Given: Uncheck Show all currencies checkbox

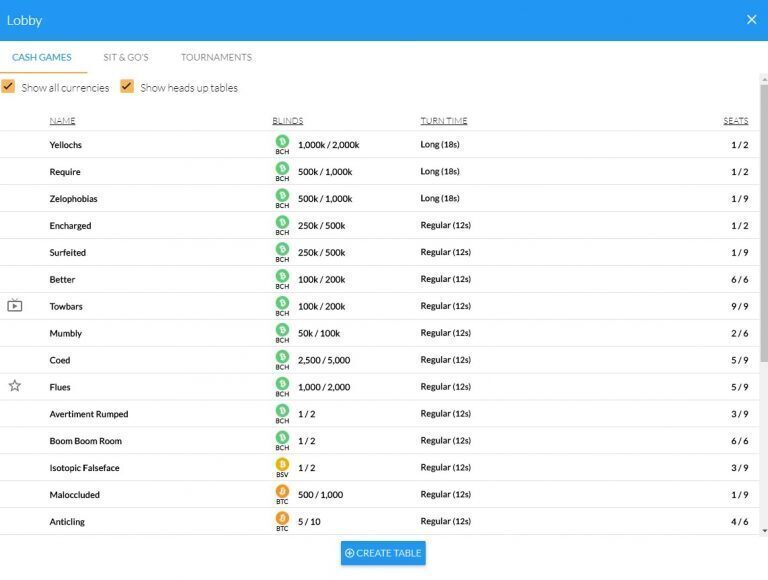Looking at the screenshot, I should pyautogui.click(x=9, y=87).
